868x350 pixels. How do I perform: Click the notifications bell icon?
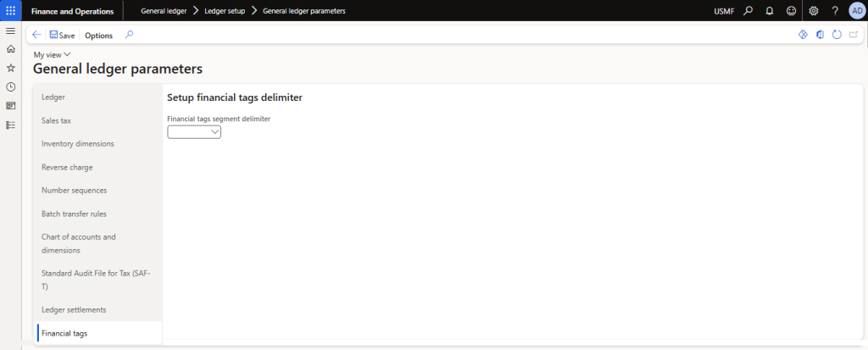(770, 11)
